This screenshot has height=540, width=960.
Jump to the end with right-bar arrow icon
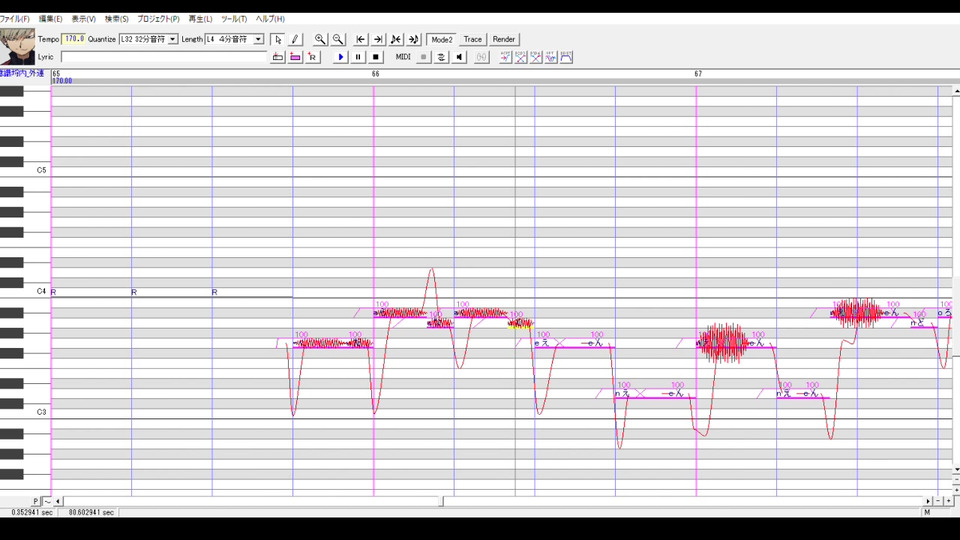click(x=378, y=39)
